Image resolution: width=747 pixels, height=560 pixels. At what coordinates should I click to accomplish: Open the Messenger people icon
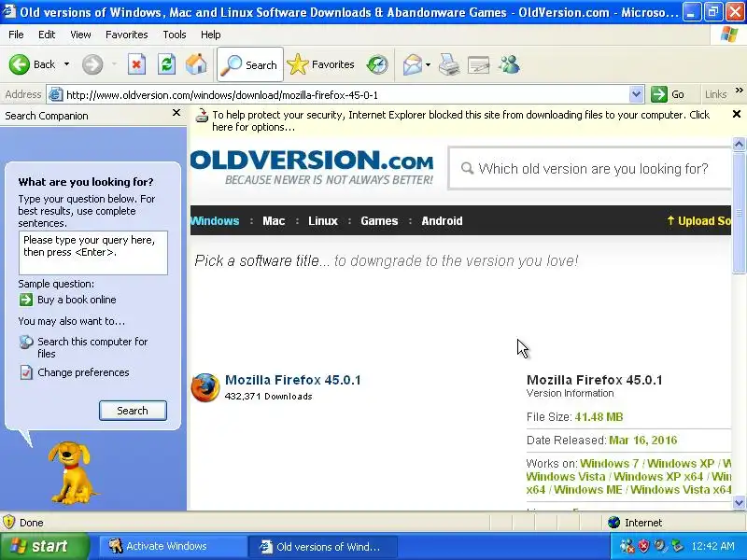509,64
